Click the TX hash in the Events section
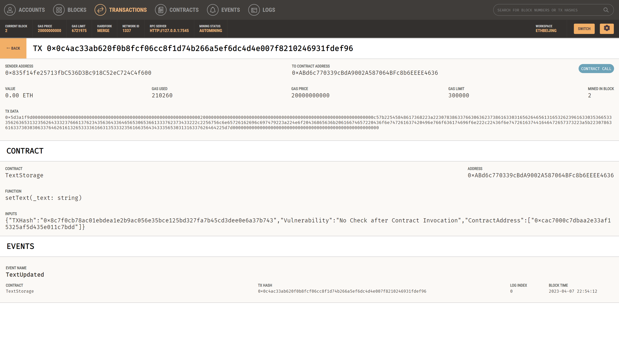Image resolution: width=619 pixels, height=364 pixels. click(x=342, y=291)
